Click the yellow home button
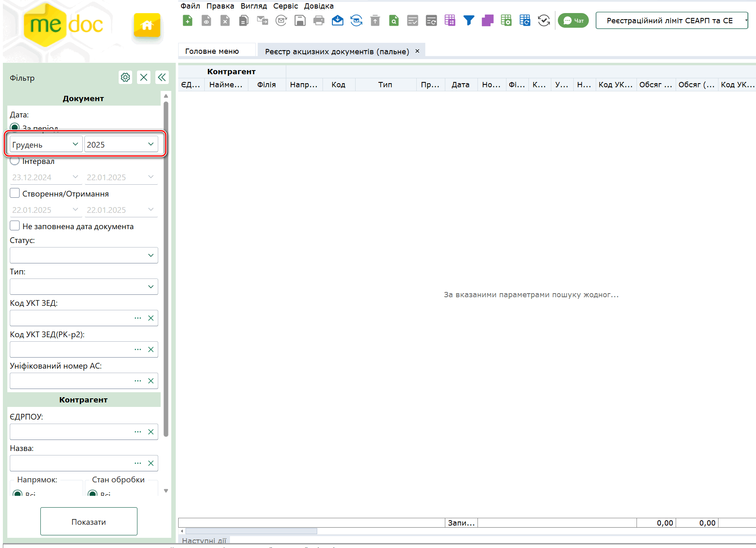756x548 pixels. (147, 26)
